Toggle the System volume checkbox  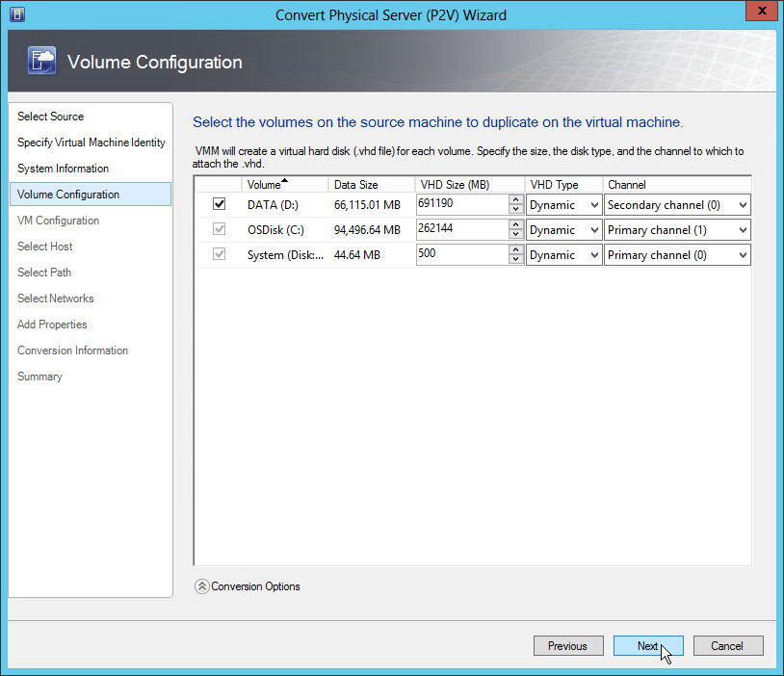[219, 254]
